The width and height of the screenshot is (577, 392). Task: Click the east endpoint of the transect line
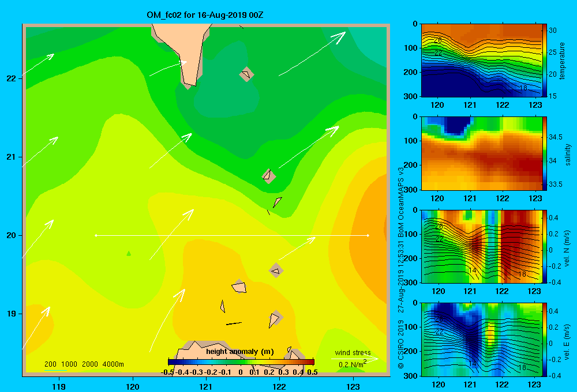click(x=368, y=235)
